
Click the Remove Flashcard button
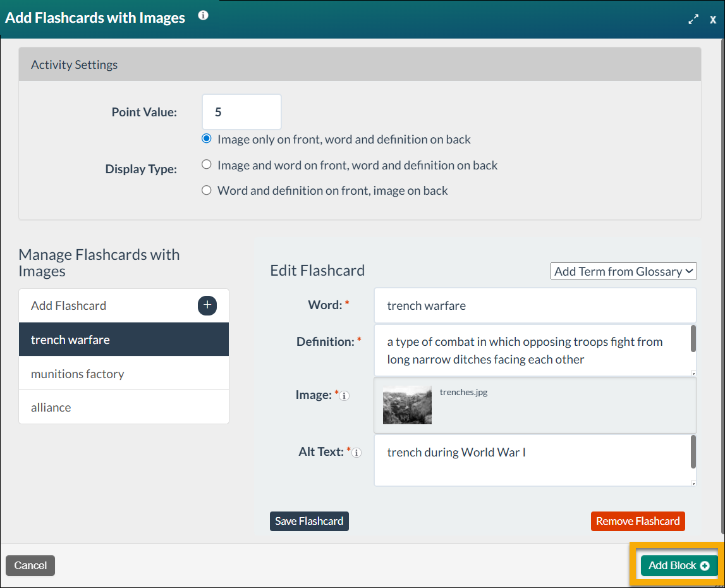click(x=638, y=521)
